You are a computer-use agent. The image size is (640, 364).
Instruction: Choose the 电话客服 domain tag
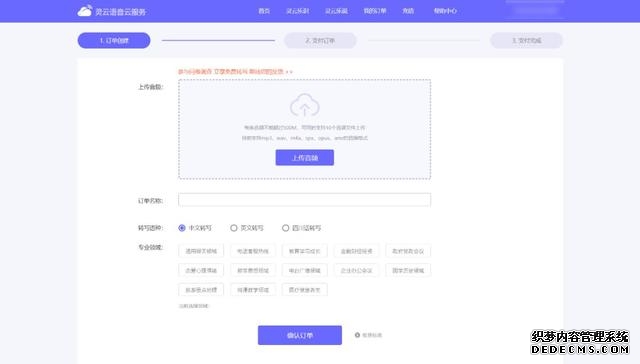(253, 251)
